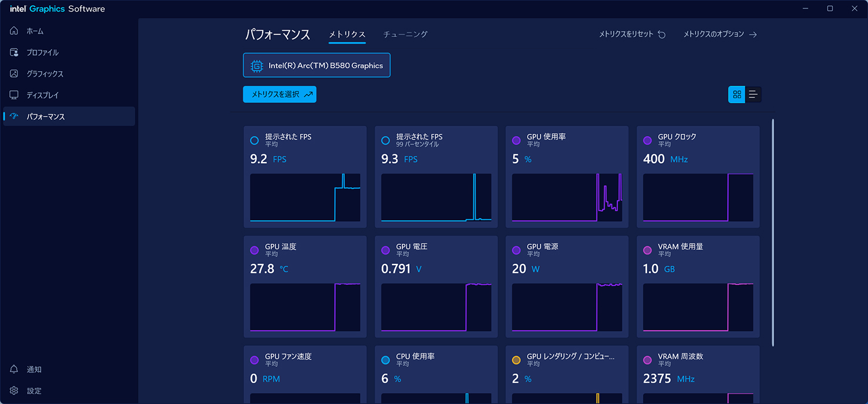868x404 pixels.
Task: Click the Intel Graphics Software logo
Action: coord(57,9)
